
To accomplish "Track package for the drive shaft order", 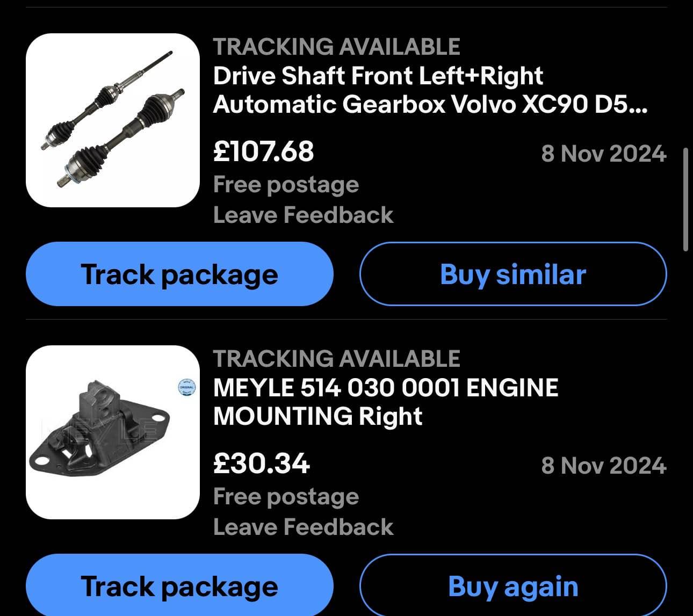I will [179, 274].
